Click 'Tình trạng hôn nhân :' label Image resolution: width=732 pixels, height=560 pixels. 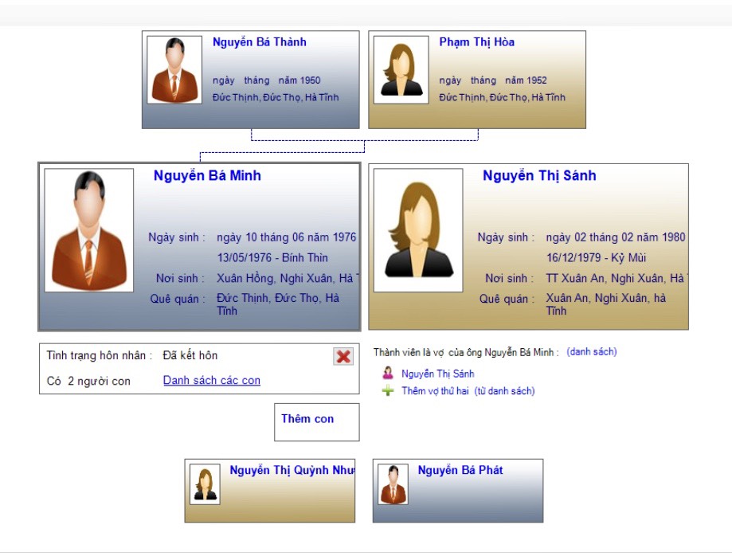100,355
